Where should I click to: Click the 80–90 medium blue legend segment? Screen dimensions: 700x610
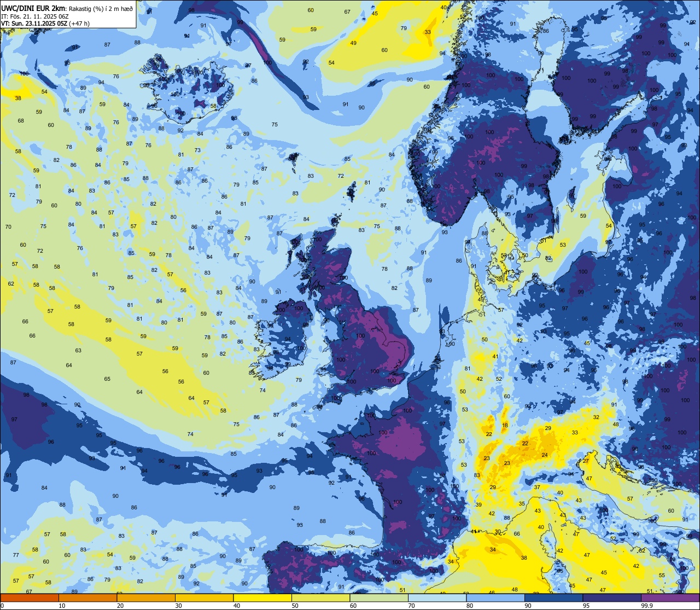coord(495,597)
